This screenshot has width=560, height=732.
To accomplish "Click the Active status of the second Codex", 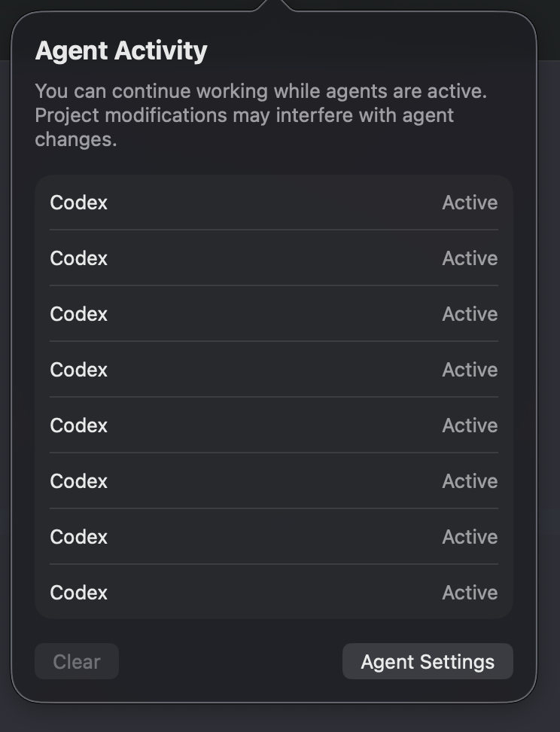I will (x=470, y=258).
